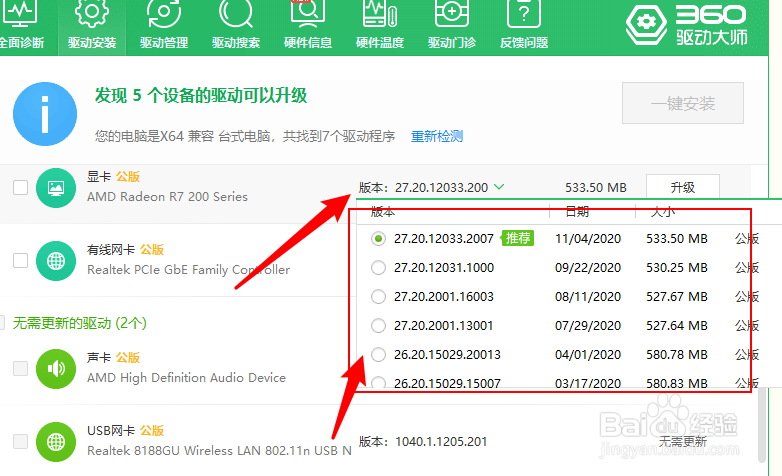Viewport: 782px width, 476px height.
Task: Select version 27.20.2001.13001 radio button
Action: click(379, 326)
